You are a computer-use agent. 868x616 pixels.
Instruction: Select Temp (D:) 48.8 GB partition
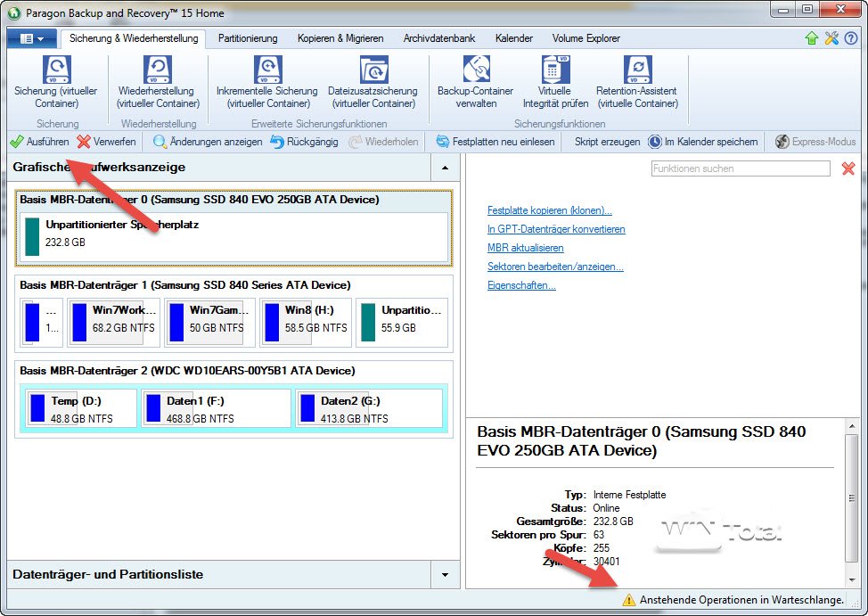pos(81,408)
